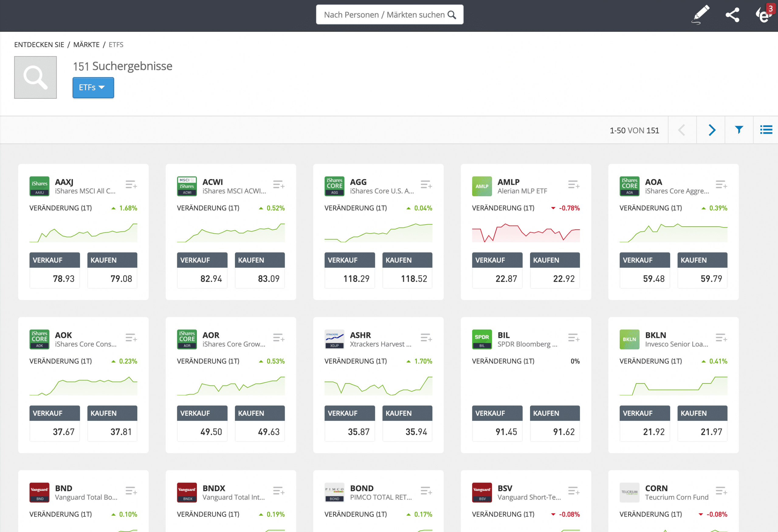Click 'Teucrium Corn Fund' name
The width and height of the screenshot is (778, 532).
point(676,498)
